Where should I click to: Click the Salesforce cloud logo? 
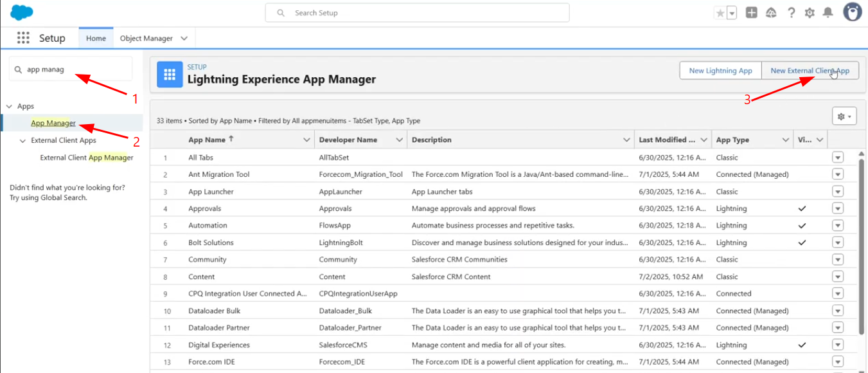[x=22, y=12]
